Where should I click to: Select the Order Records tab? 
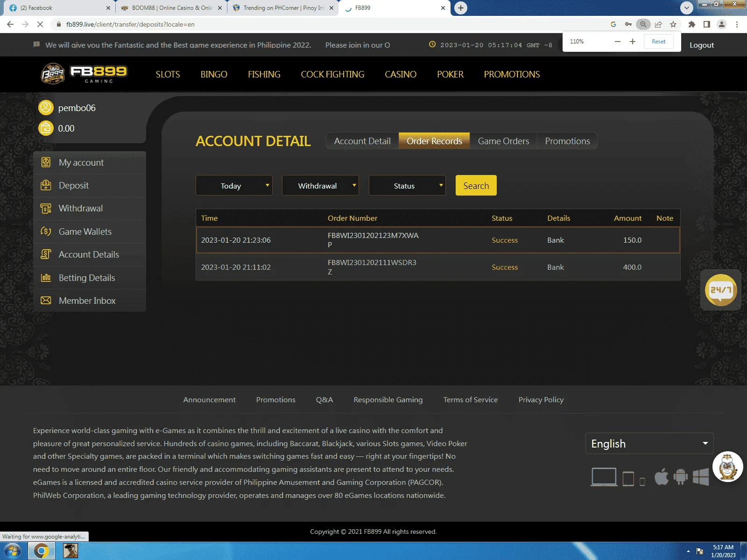click(434, 141)
